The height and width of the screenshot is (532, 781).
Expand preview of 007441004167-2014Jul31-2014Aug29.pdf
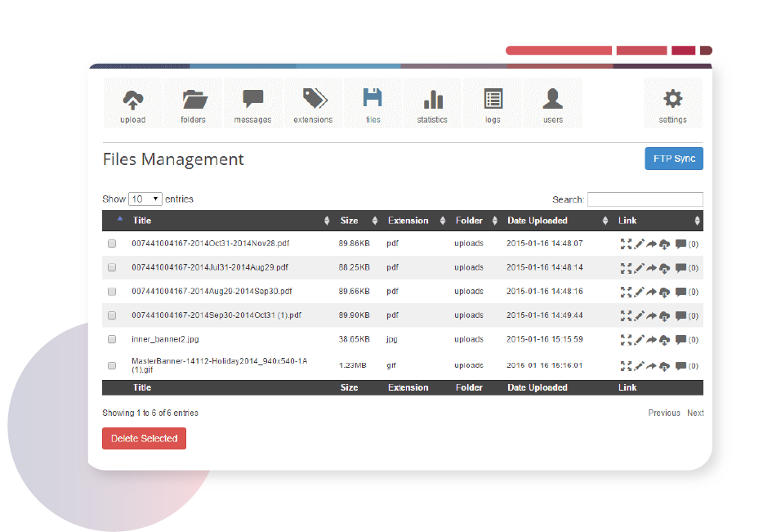(x=626, y=267)
